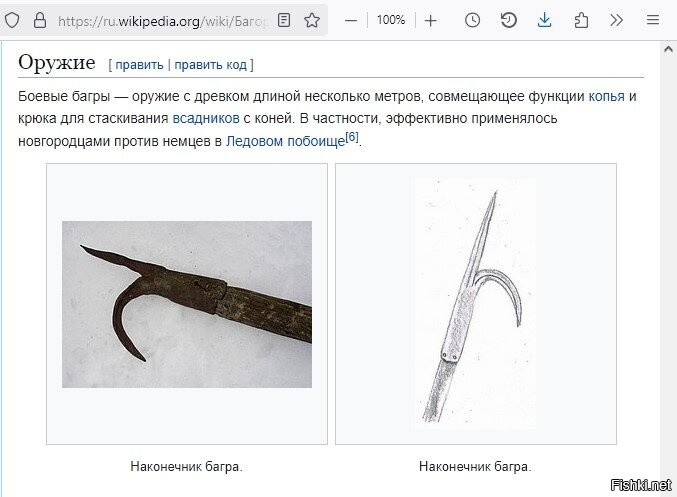Open the 'всадников' link
This screenshot has height=497, width=677.
click(206, 118)
